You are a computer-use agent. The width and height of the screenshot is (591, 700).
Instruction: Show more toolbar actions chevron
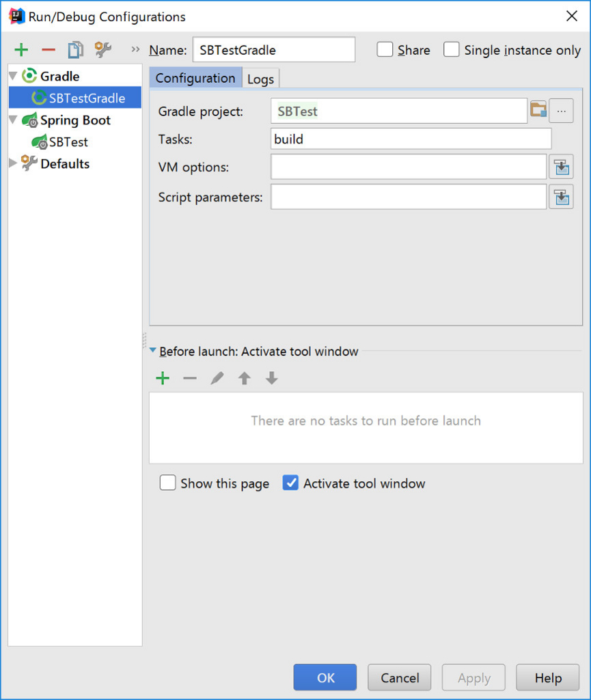pyautogui.click(x=135, y=49)
